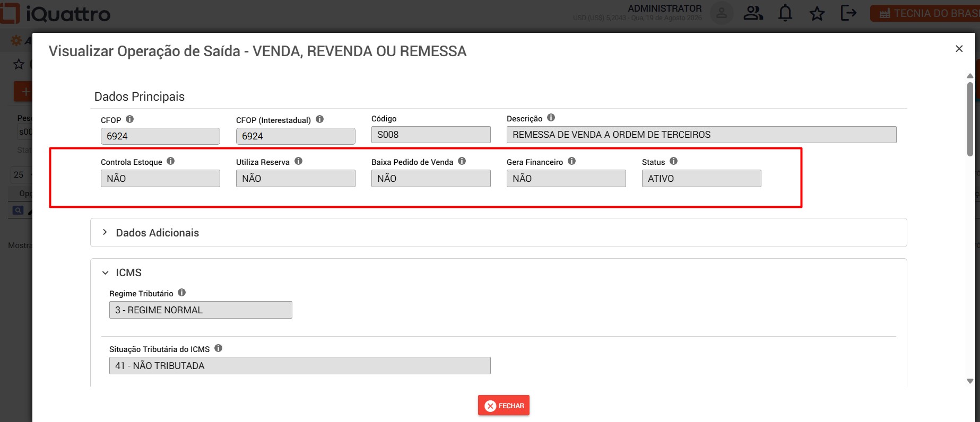980x422 pixels.
Task: Click the info icon next to Utiliza Reserva
Action: [299, 161]
